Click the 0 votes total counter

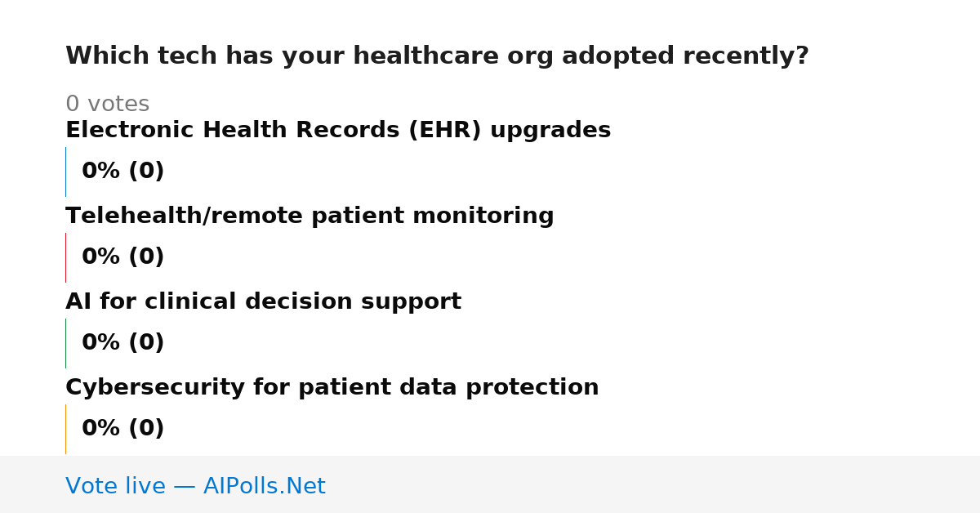point(107,105)
